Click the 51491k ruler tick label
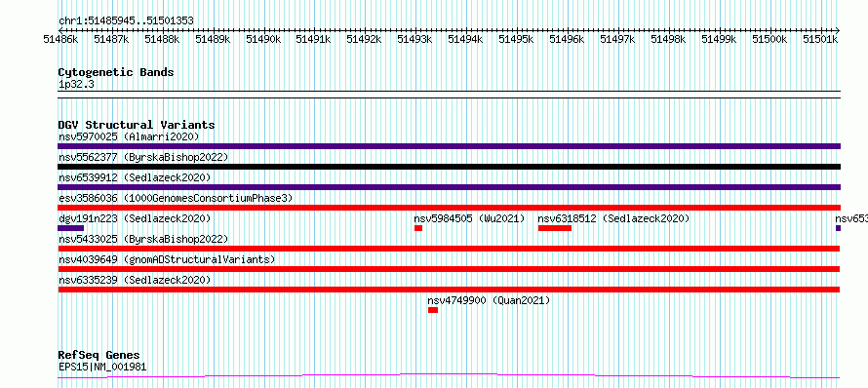The width and height of the screenshot is (868, 388). [313, 39]
